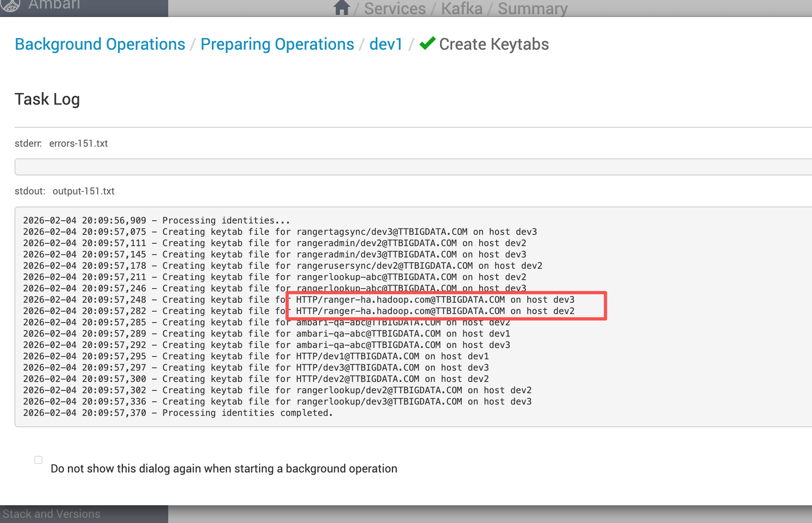This screenshot has width=812, height=523.
Task: Click the empty stderr log box
Action: click(x=412, y=167)
